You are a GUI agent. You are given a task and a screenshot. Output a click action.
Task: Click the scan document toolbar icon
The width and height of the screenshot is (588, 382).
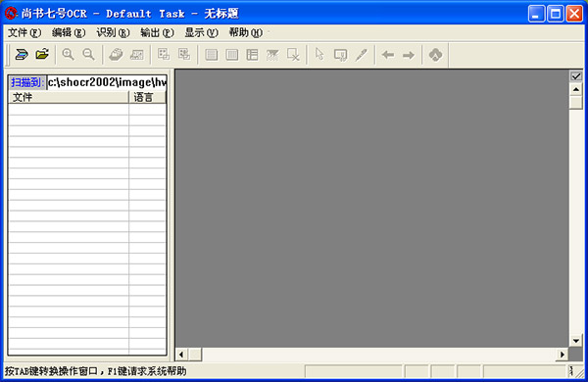point(22,55)
